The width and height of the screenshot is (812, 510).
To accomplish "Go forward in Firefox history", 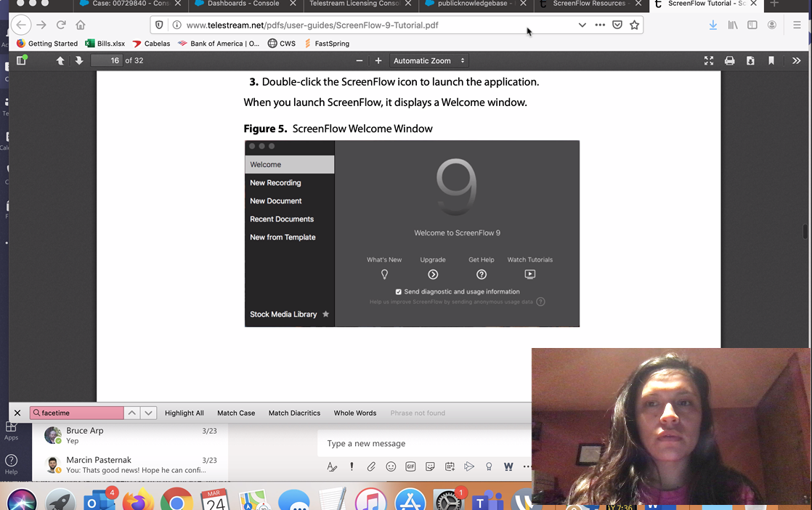I will click(41, 25).
